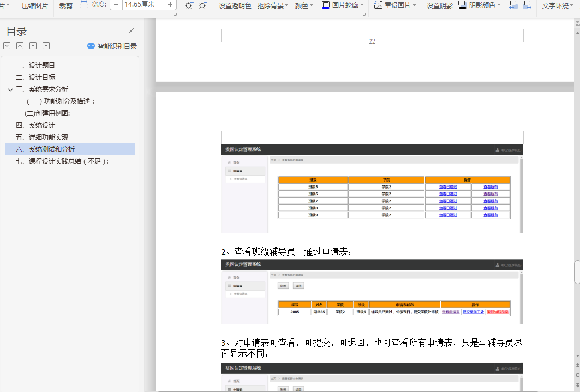Click the Reset Picture (重设图片) icon
Image resolution: width=580 pixels, height=392 pixels.
tap(378, 5)
